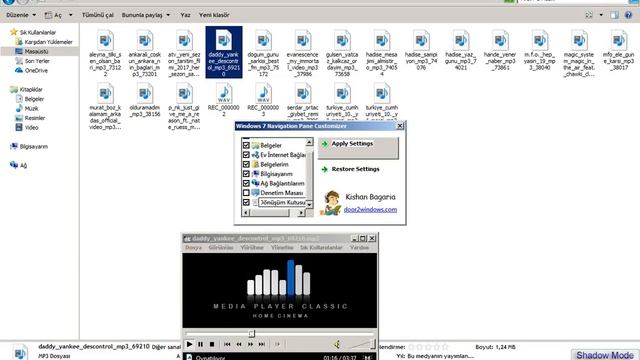Mute audio using the speaker icon
Screen dimensions: 640x360
click(x=337, y=344)
